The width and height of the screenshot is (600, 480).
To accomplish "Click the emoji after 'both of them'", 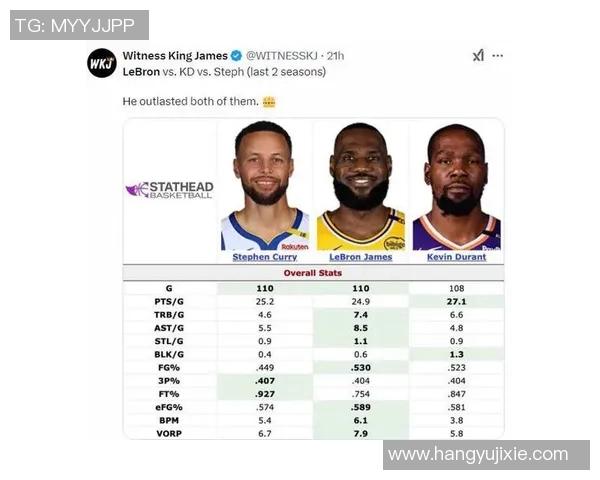I will [269, 102].
